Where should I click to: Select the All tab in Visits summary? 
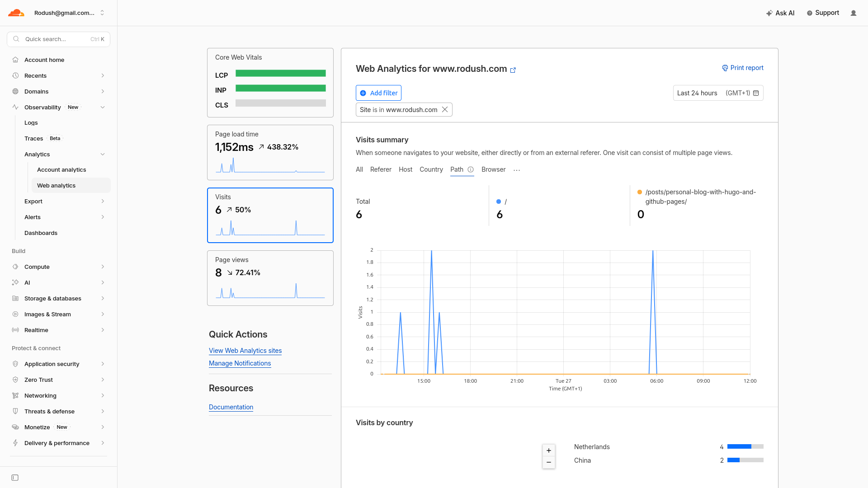359,169
